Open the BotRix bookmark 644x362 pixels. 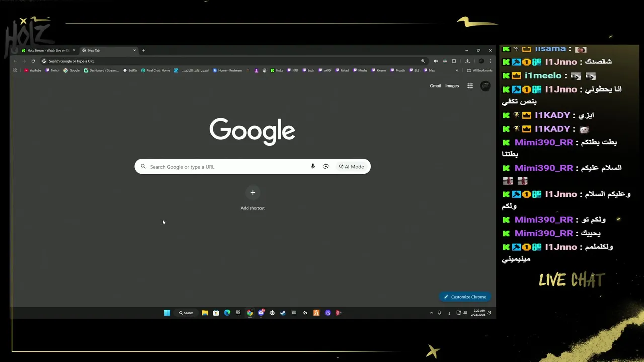[130, 70]
